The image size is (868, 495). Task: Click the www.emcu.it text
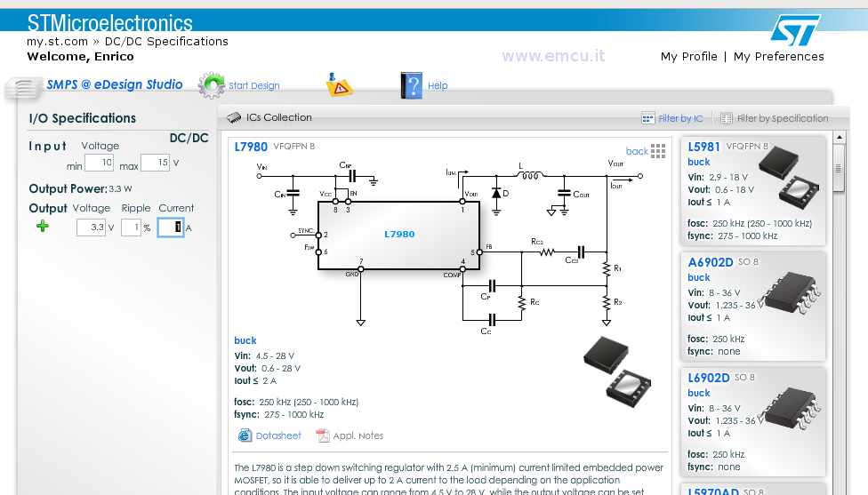point(553,56)
